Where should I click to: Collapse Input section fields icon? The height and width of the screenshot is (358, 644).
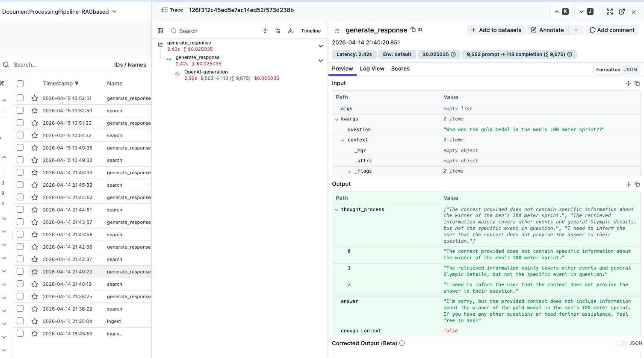click(629, 83)
